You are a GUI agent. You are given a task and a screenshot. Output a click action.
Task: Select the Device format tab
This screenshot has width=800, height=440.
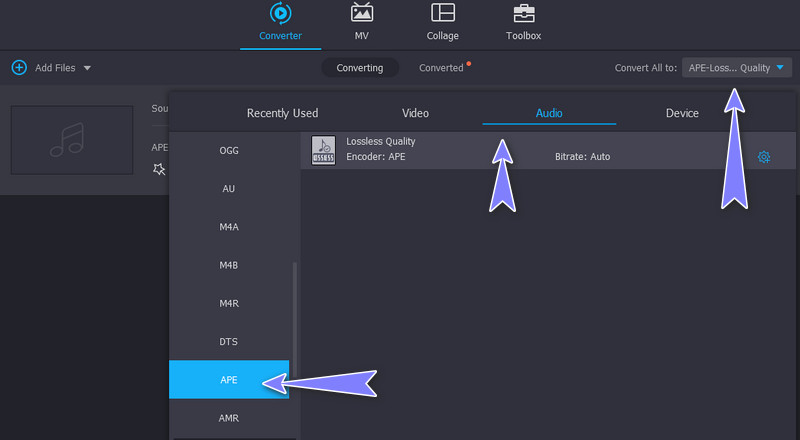[682, 113]
